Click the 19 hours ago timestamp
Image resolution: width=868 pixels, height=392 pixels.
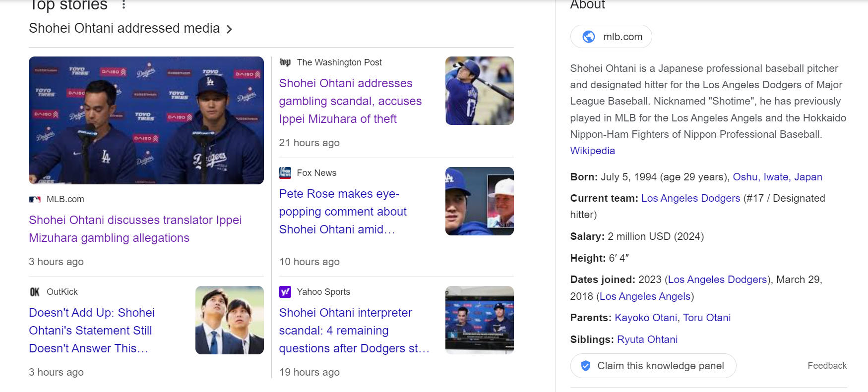[x=310, y=372]
